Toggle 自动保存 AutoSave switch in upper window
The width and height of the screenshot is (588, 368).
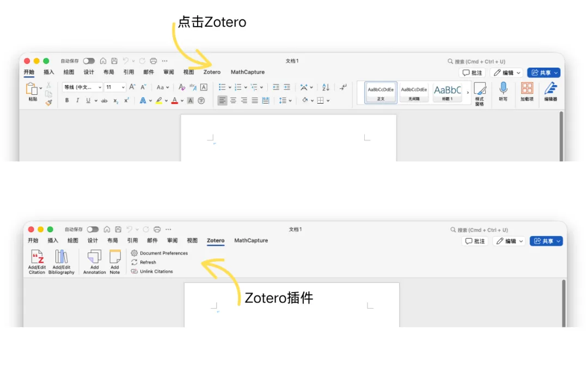(x=89, y=61)
